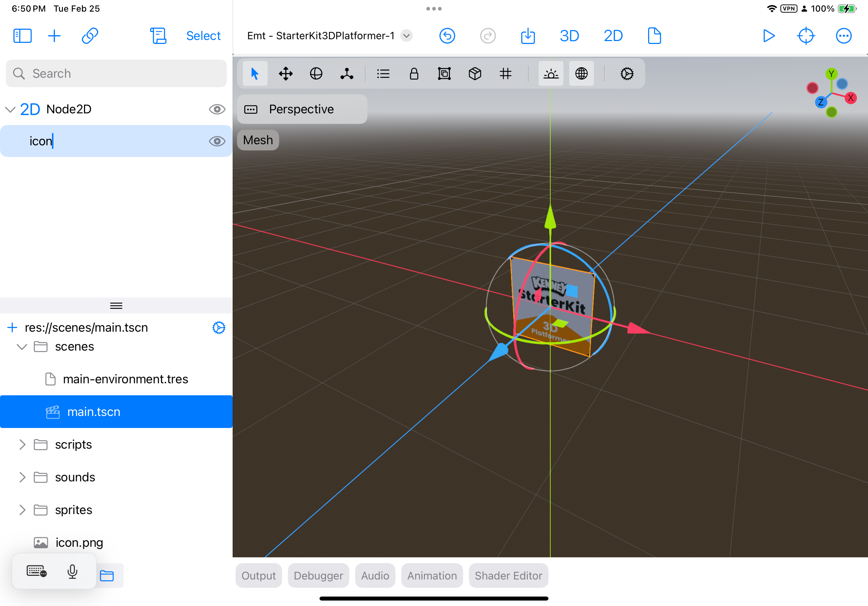Click the Redo icon

click(x=488, y=36)
